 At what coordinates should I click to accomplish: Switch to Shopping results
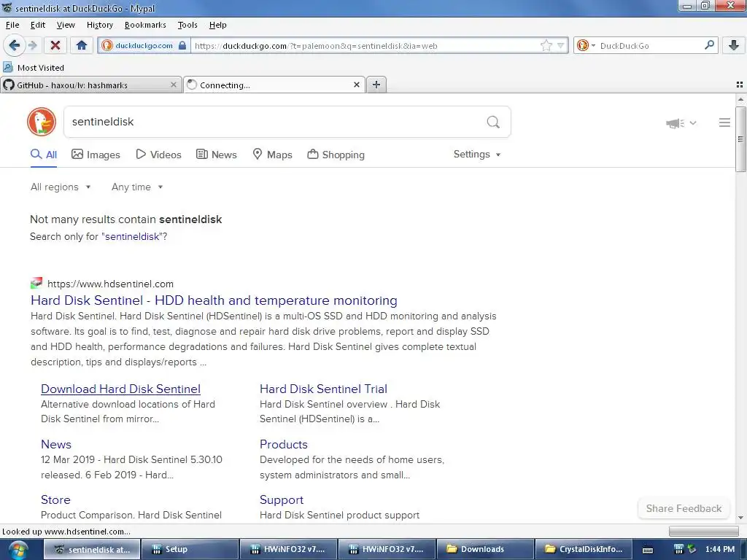[336, 155]
